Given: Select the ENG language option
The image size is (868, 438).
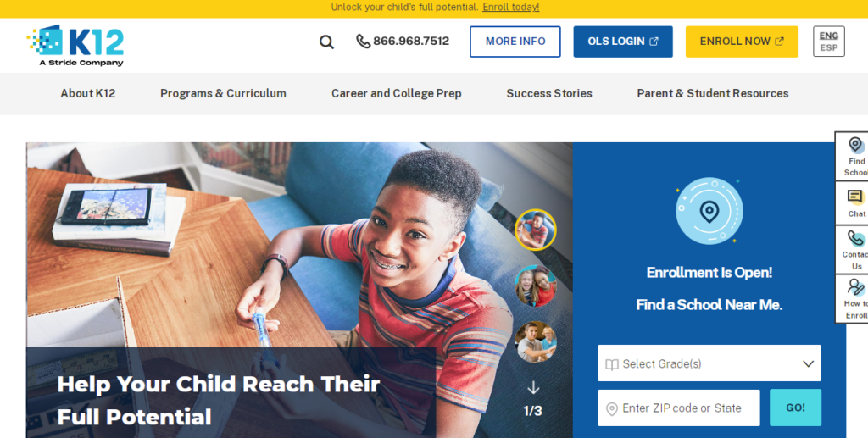Looking at the screenshot, I should point(829,36).
